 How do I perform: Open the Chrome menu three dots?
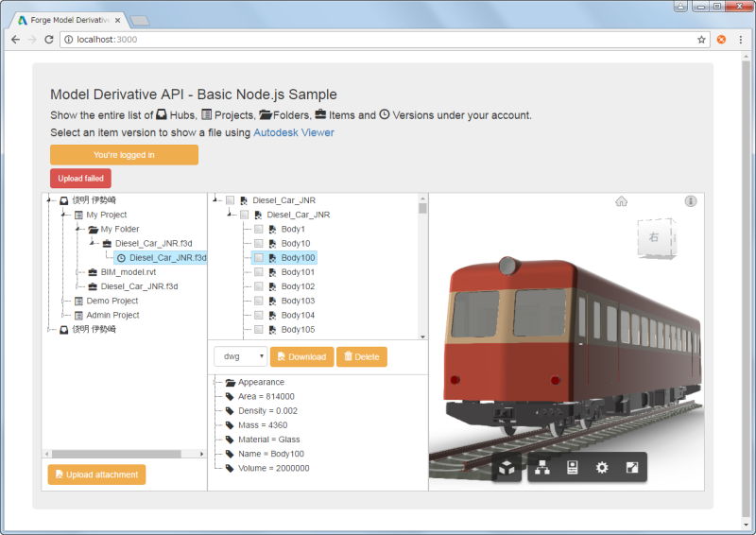click(x=741, y=40)
